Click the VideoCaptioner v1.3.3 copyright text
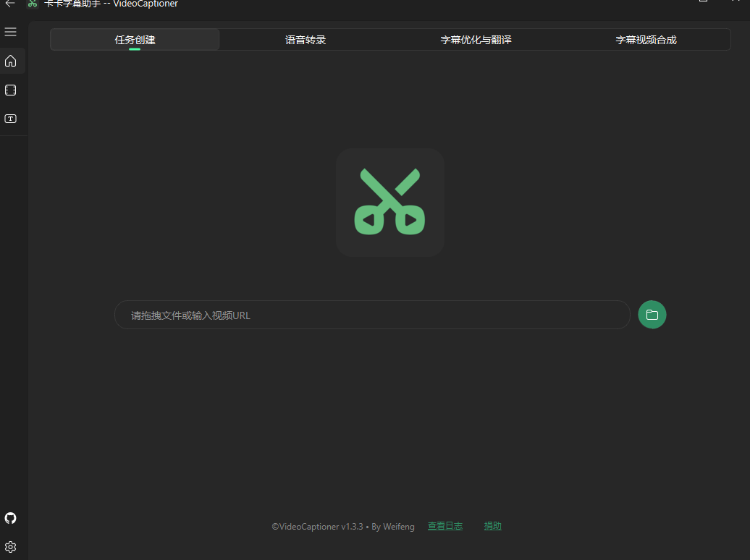 (x=343, y=527)
